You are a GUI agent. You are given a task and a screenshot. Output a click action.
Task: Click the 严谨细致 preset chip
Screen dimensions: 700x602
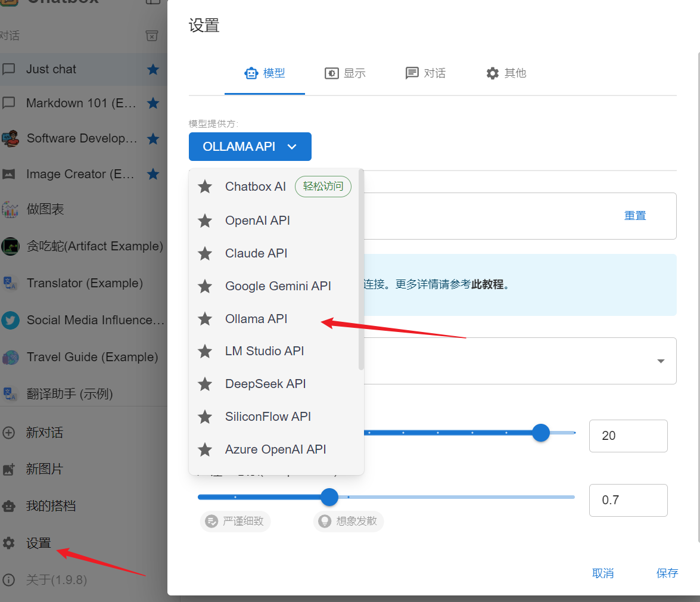[235, 521]
